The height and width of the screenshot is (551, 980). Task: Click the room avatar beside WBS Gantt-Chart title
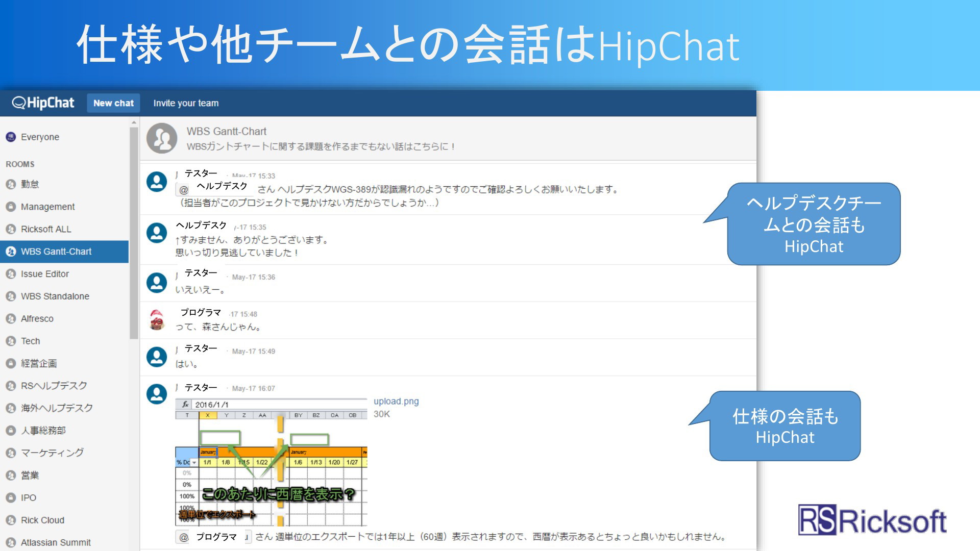pos(162,138)
